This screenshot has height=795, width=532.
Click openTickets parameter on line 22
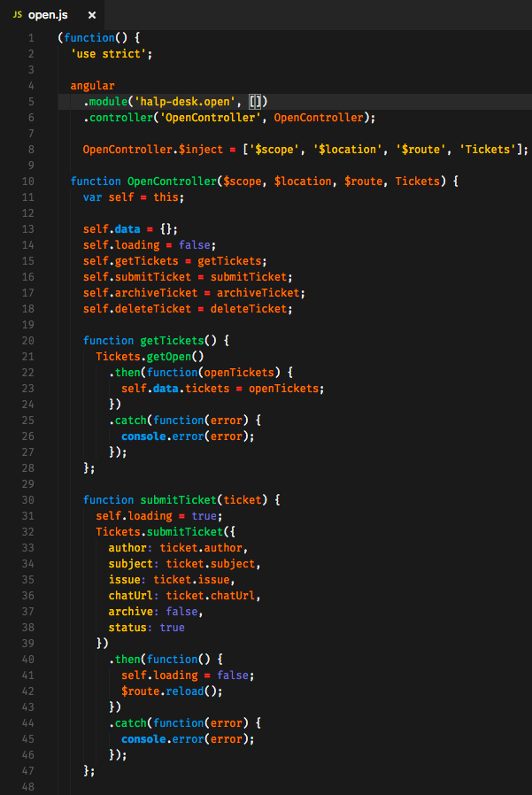point(239,373)
